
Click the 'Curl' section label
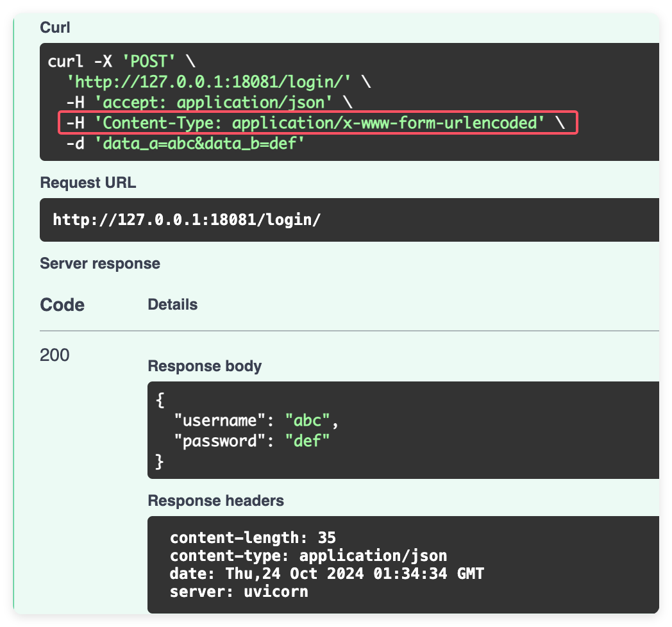click(53, 27)
